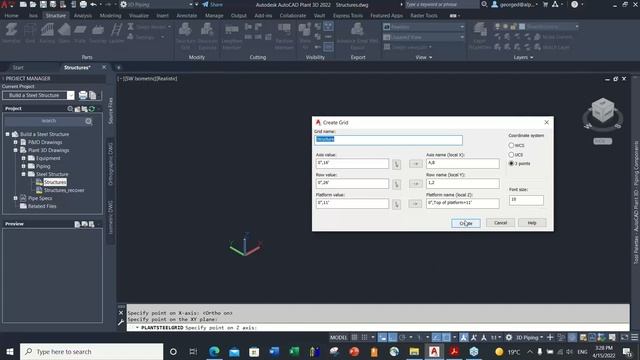The image size is (640, 360).
Task: Open the Modeling ribbon tab
Action: tap(111, 16)
